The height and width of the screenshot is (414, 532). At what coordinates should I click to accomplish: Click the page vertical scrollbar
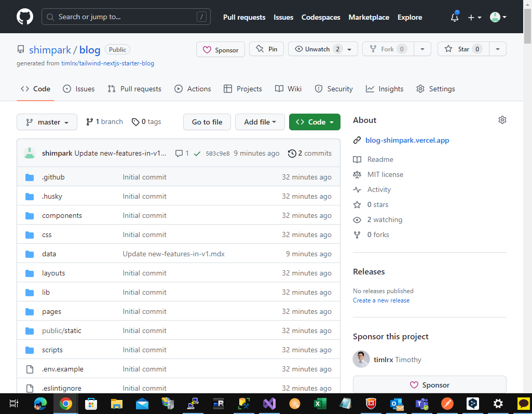[528, 26]
